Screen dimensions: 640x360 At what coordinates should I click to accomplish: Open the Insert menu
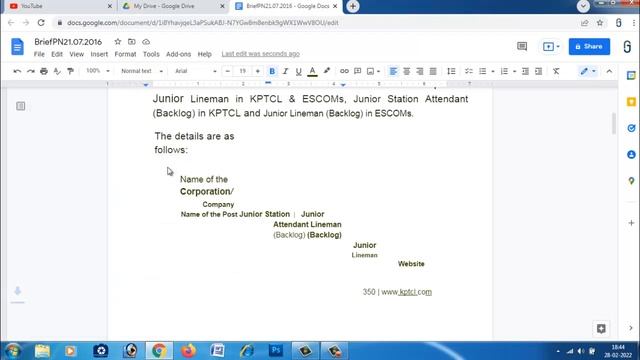(99, 54)
